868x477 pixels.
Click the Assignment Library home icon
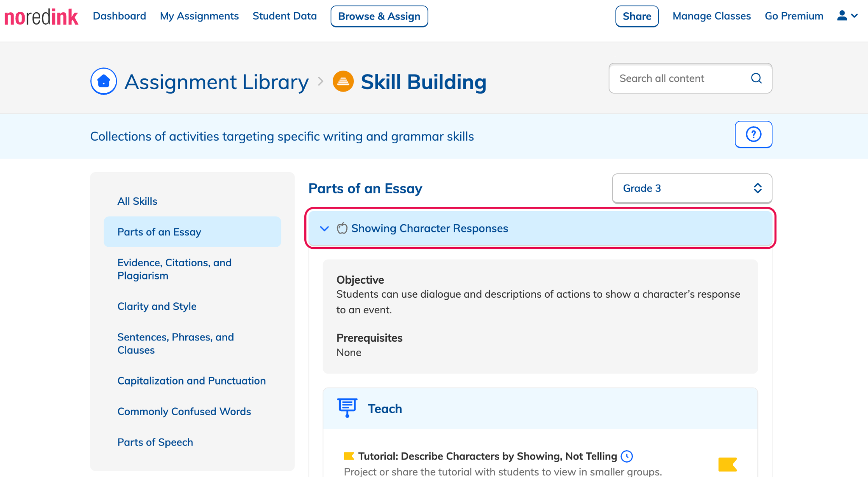(x=103, y=81)
